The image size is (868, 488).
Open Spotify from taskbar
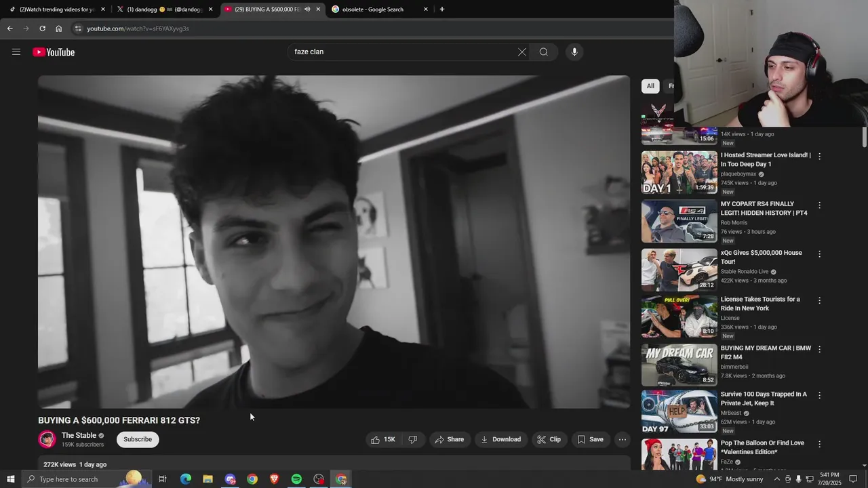tap(296, 479)
